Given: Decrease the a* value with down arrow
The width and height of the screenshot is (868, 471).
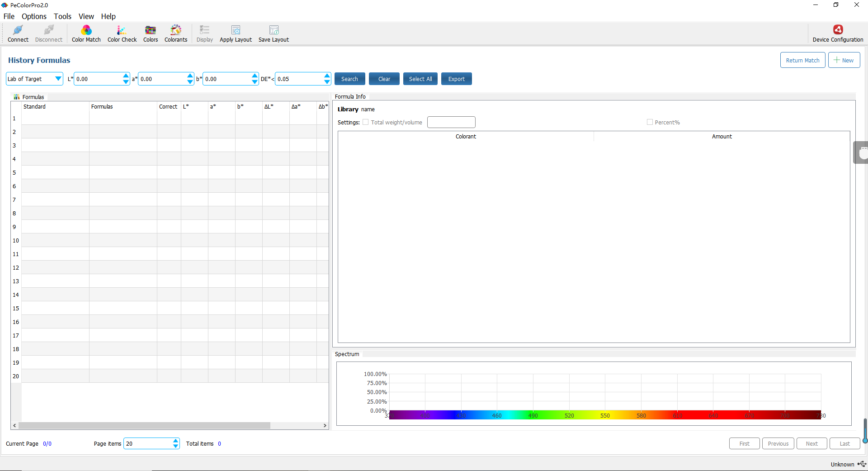Looking at the screenshot, I should coord(190,82).
